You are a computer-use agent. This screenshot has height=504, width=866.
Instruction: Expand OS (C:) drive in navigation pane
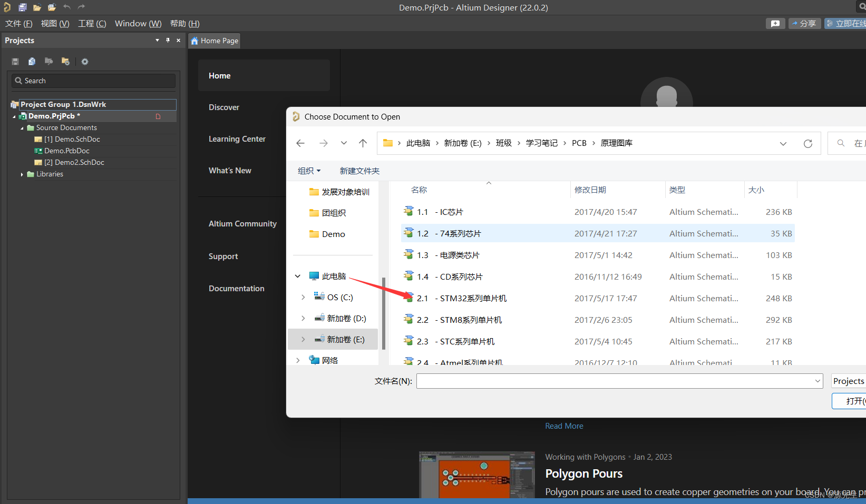(x=303, y=297)
